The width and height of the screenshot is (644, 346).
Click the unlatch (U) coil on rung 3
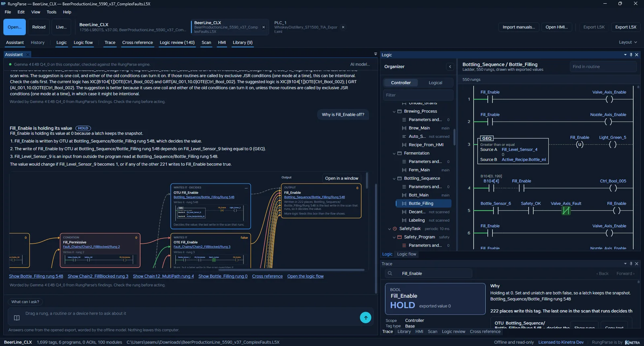pos(580,144)
